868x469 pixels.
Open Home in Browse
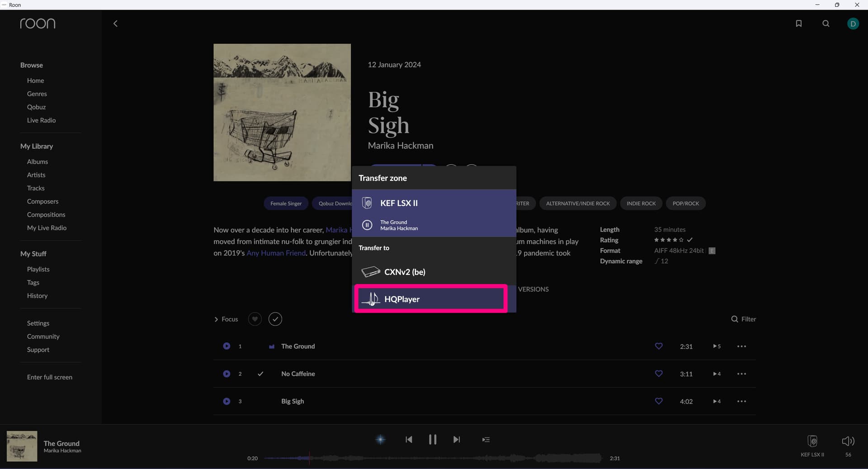coord(35,81)
